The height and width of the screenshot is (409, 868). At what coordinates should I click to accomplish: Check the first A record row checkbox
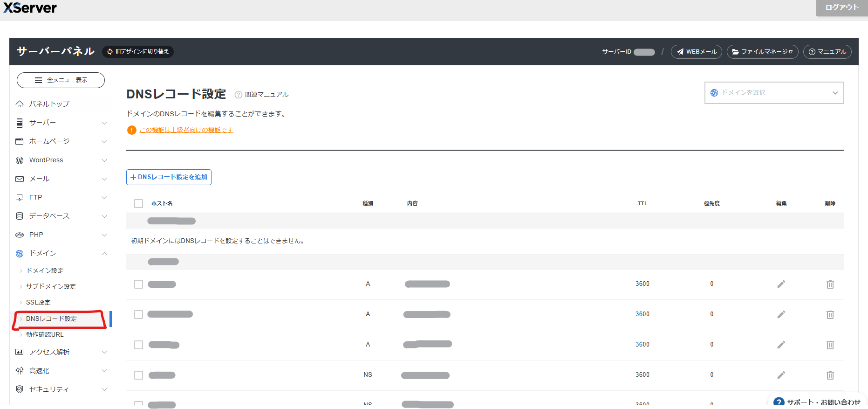click(138, 284)
